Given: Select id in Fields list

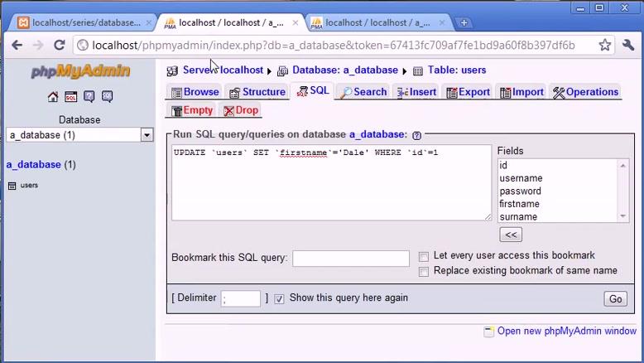Looking at the screenshot, I should click(x=559, y=165).
